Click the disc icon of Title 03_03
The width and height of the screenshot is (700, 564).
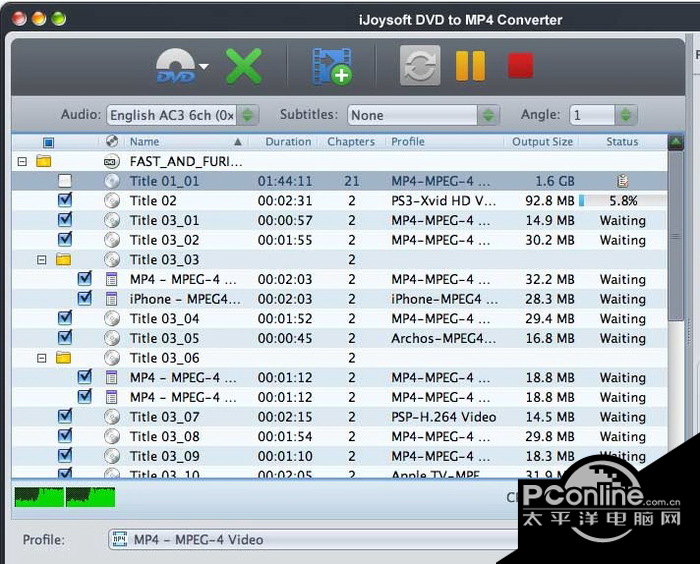tap(112, 259)
